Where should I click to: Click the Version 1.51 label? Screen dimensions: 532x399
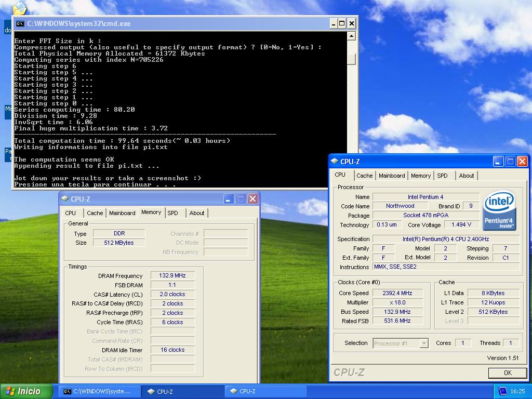(x=503, y=358)
